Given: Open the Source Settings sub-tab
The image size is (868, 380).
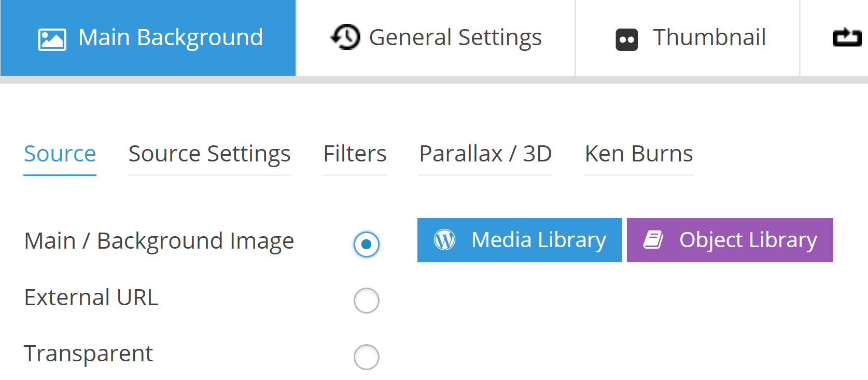Looking at the screenshot, I should tap(209, 154).
